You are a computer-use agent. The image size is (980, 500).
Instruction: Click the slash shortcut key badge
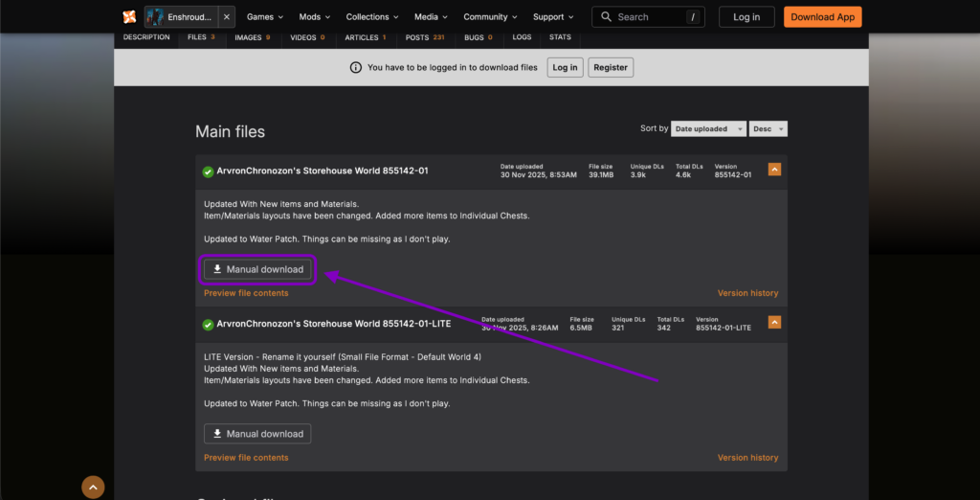tap(693, 17)
